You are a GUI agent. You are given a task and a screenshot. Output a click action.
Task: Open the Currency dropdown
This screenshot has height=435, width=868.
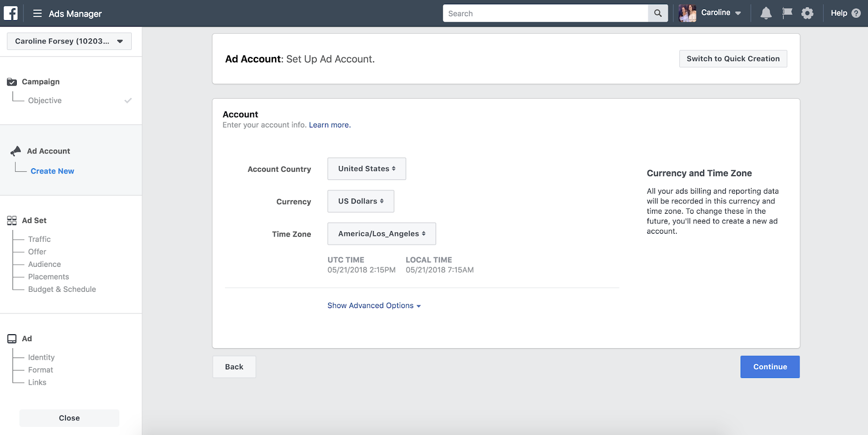(361, 201)
